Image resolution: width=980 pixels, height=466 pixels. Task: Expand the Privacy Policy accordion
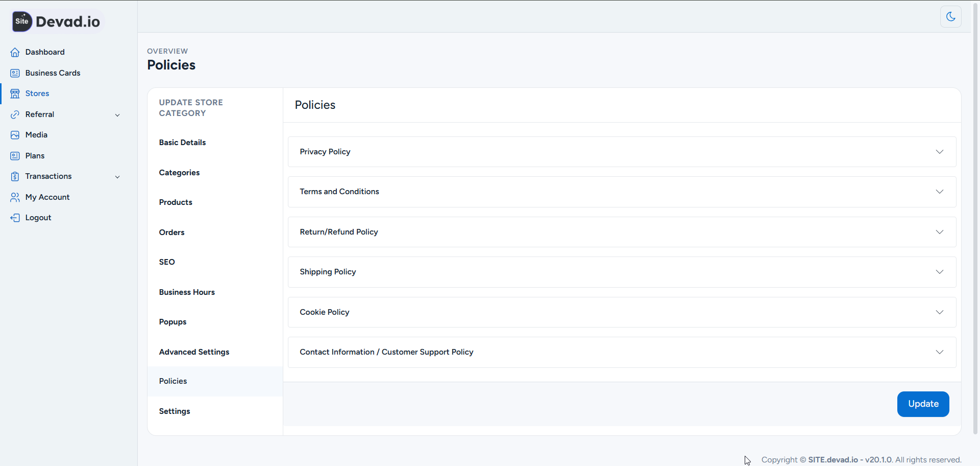939,152
